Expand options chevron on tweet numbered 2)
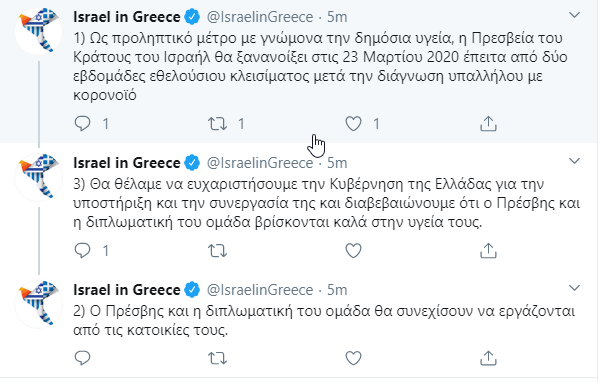Screen dimensions: 607x382 coord(574,288)
